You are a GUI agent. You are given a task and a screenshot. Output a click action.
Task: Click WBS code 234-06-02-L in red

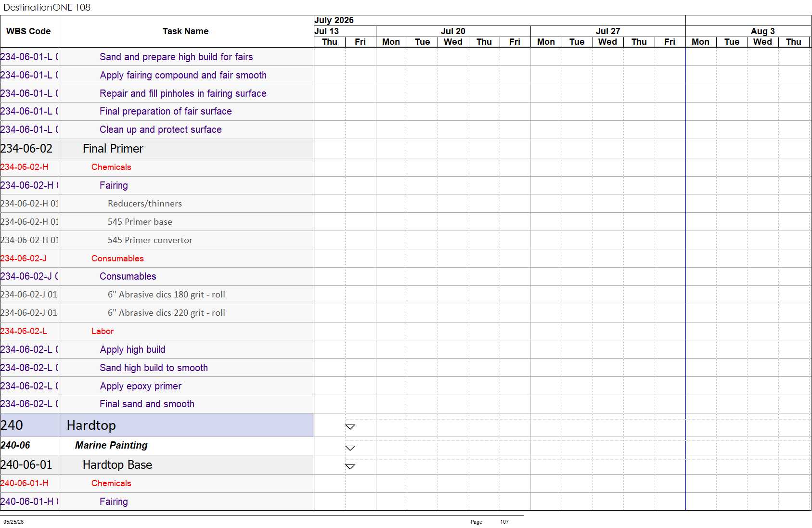pyautogui.click(x=24, y=331)
